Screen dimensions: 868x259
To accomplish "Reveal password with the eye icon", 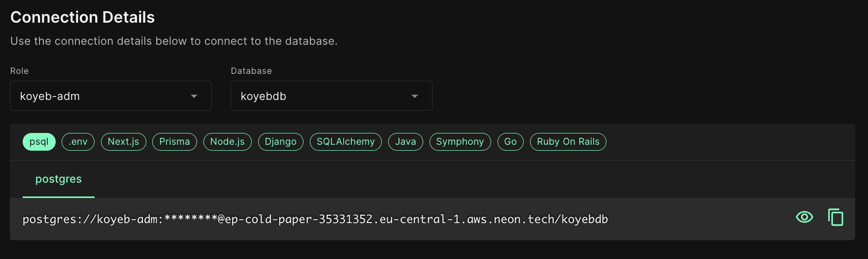I will point(804,217).
